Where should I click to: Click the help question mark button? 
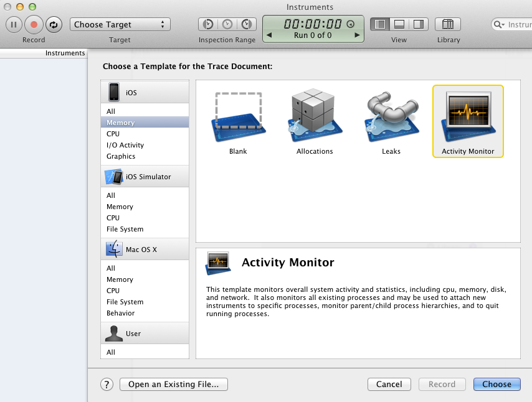107,385
